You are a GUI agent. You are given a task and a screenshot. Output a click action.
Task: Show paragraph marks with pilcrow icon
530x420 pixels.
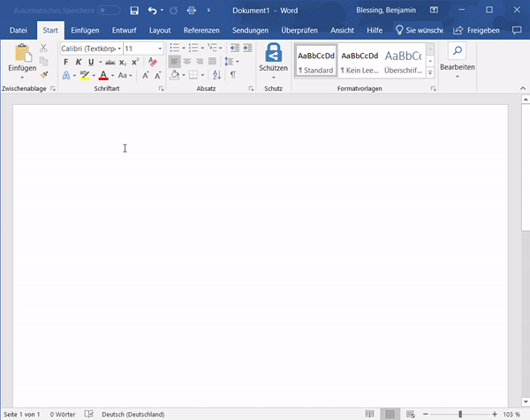pos(232,76)
